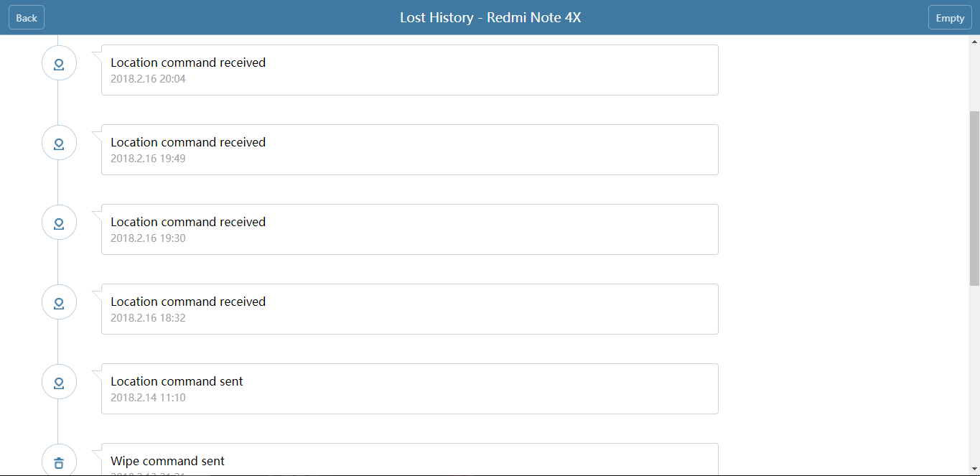Click the 2018.2.16 19:30 timestamp
980x476 pixels.
pyautogui.click(x=148, y=238)
